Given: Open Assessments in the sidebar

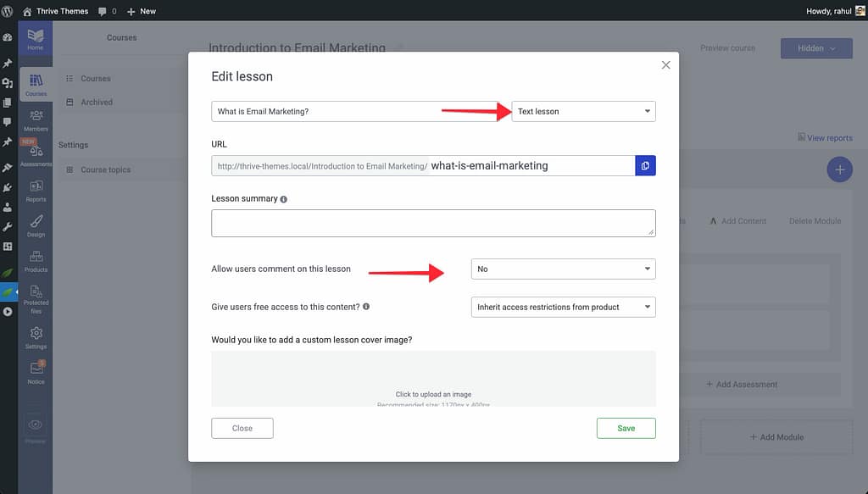Looking at the screenshot, I should click(36, 155).
